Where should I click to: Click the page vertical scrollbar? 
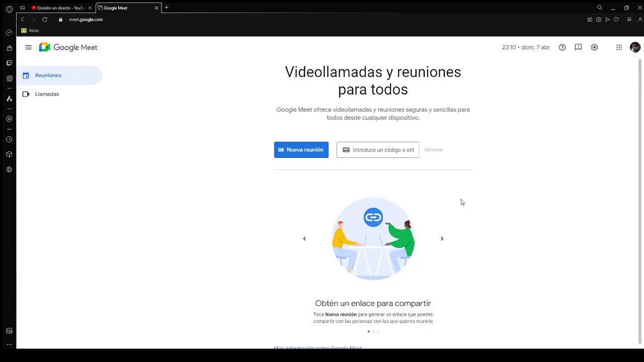pos(640,201)
